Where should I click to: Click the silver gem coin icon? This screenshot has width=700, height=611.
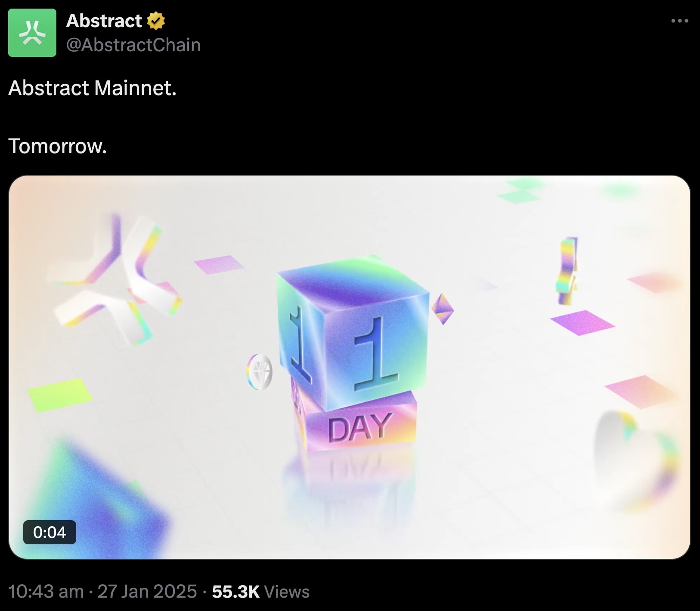(x=260, y=372)
